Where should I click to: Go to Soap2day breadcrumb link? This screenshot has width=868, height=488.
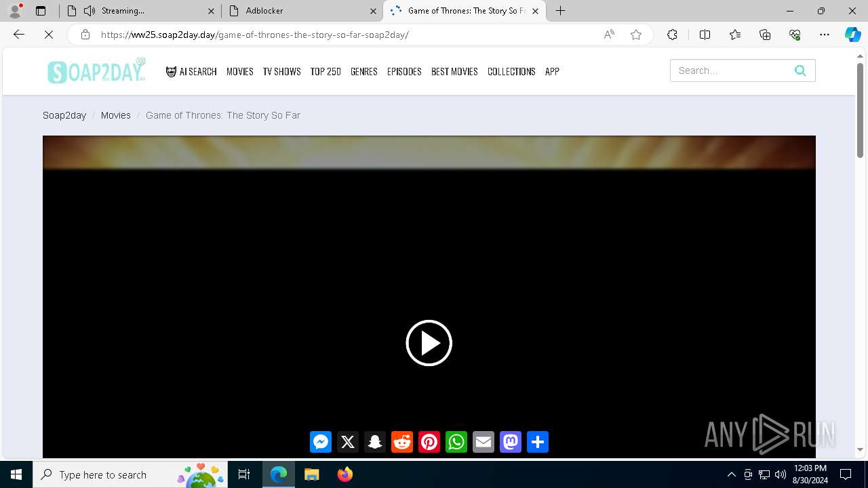point(64,115)
